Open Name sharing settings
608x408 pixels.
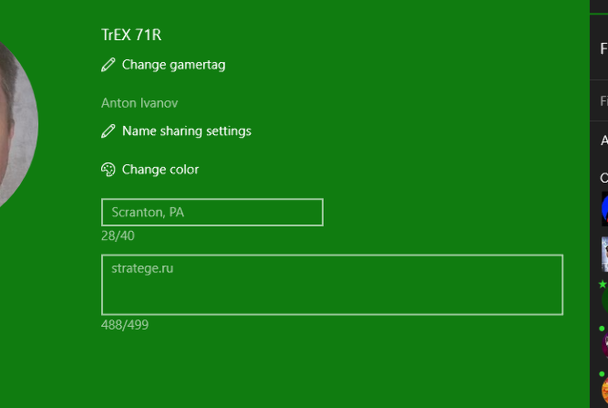coord(186,131)
